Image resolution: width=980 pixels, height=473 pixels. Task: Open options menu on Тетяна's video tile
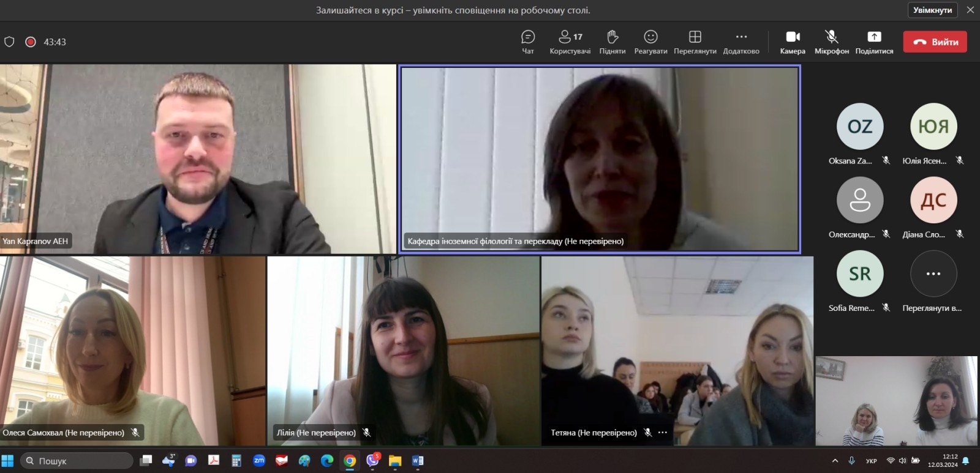point(663,433)
